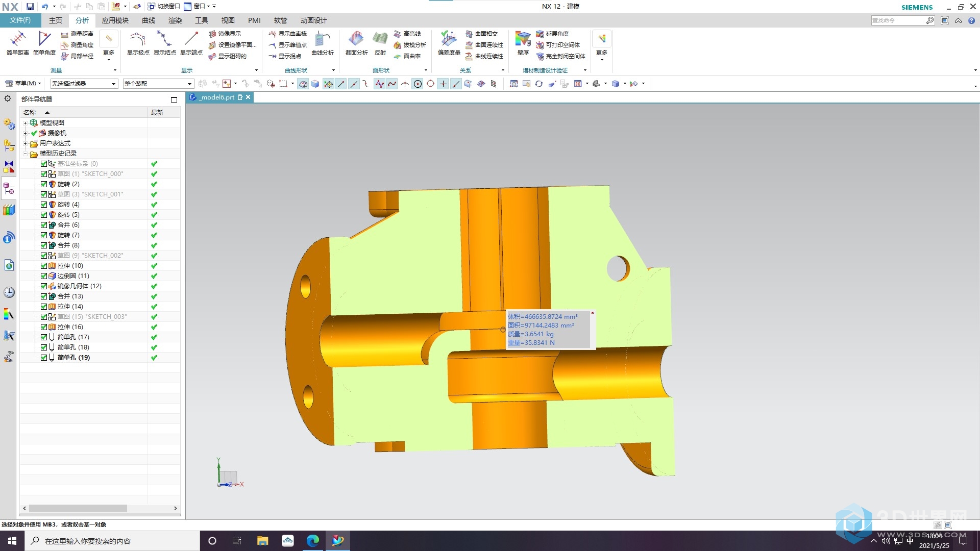Open the 无选择过滤器 selection filter dropdown
980x551 pixels.
pos(84,84)
